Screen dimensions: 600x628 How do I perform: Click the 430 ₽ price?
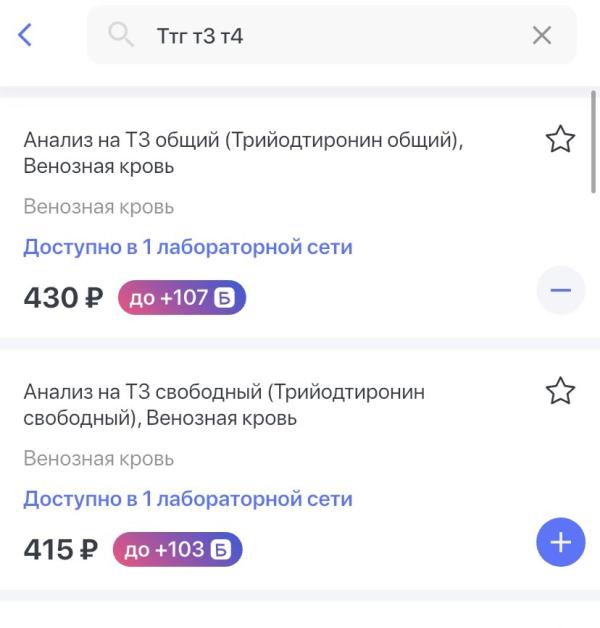point(63,298)
